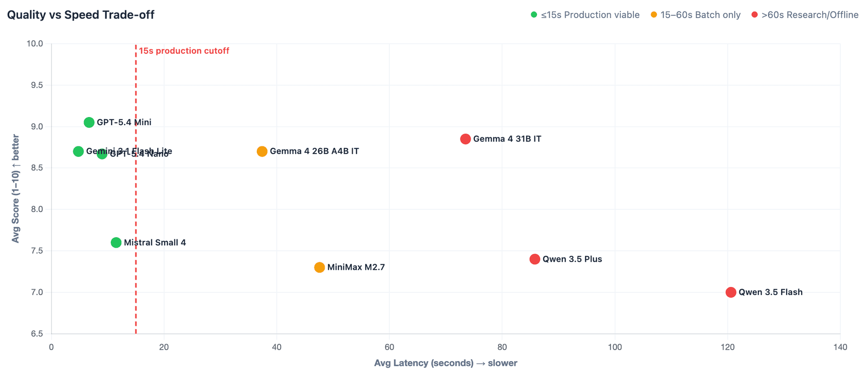Screen dimensions: 868x371
Task: Click the 'Avg Latency (seconds) → slower' axis title
Action: [x=446, y=363]
